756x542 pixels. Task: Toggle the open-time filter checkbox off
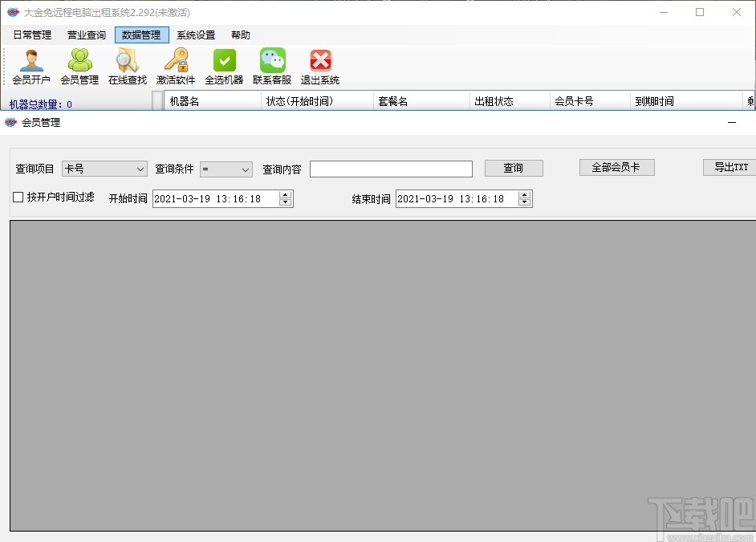pyautogui.click(x=18, y=197)
